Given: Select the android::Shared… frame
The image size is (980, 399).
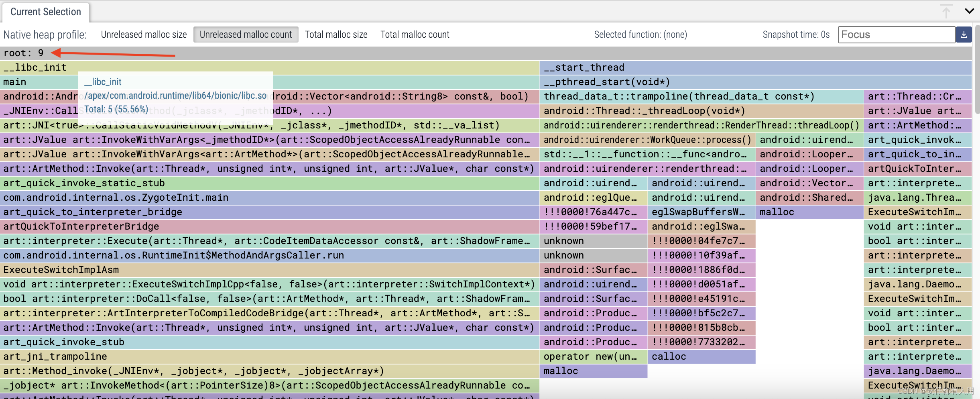Looking at the screenshot, I should [809, 197].
